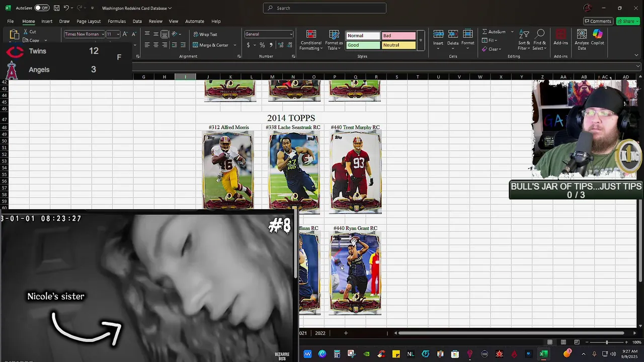Increase font size with the A-up icon
644x362 pixels.
[x=126, y=34]
